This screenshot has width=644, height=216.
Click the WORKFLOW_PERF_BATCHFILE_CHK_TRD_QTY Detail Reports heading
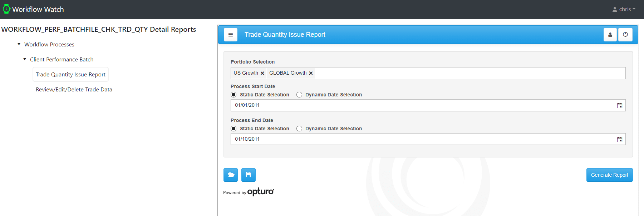point(99,29)
